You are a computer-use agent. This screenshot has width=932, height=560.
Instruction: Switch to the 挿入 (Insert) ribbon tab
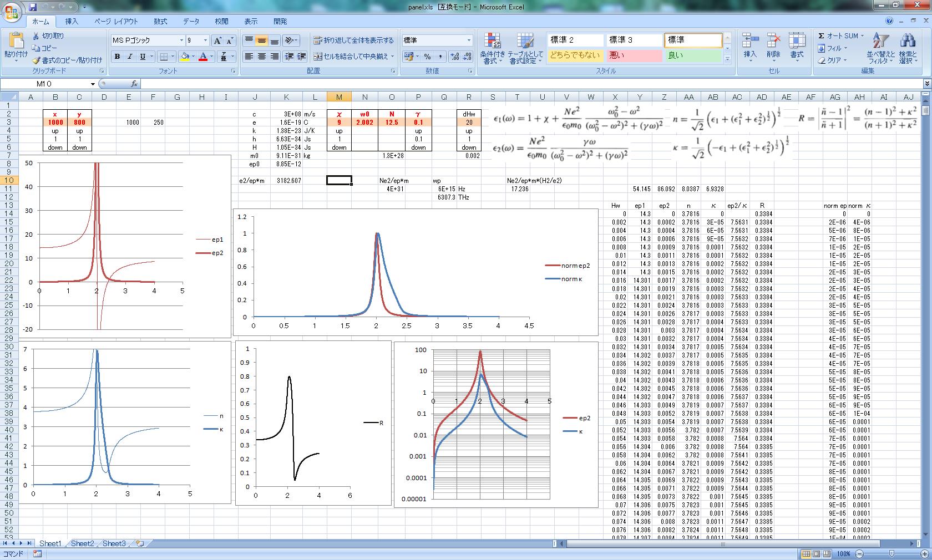pyautogui.click(x=72, y=22)
